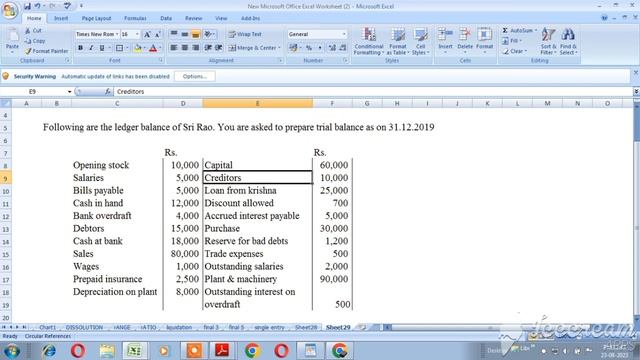The height and width of the screenshot is (360, 640).
Task: Align text to the left
Action: coord(174,48)
